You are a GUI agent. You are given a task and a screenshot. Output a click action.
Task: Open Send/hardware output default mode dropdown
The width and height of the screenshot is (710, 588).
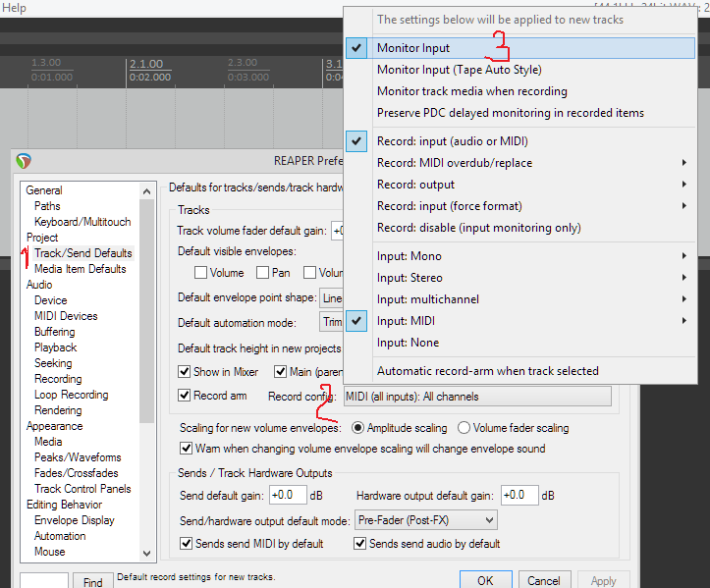426,520
